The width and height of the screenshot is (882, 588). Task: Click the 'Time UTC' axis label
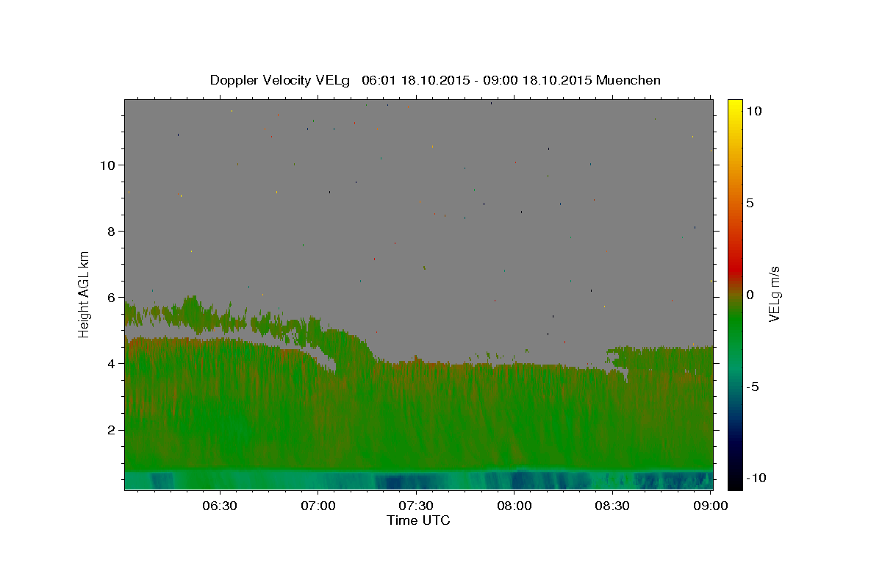click(418, 520)
